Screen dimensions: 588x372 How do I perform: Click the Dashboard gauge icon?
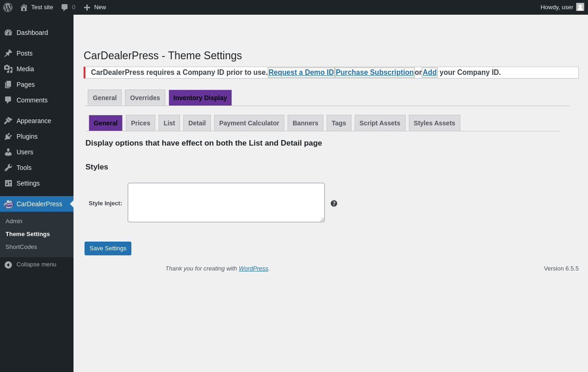point(8,33)
